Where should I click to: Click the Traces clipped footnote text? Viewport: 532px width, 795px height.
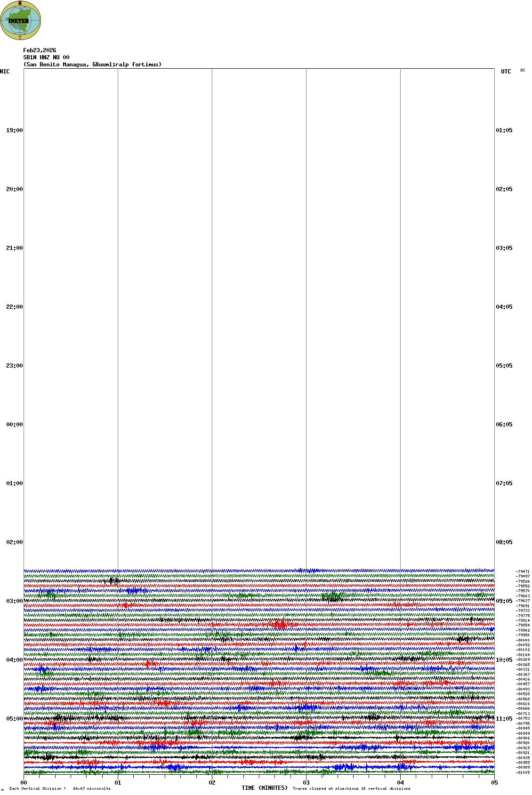point(351,788)
